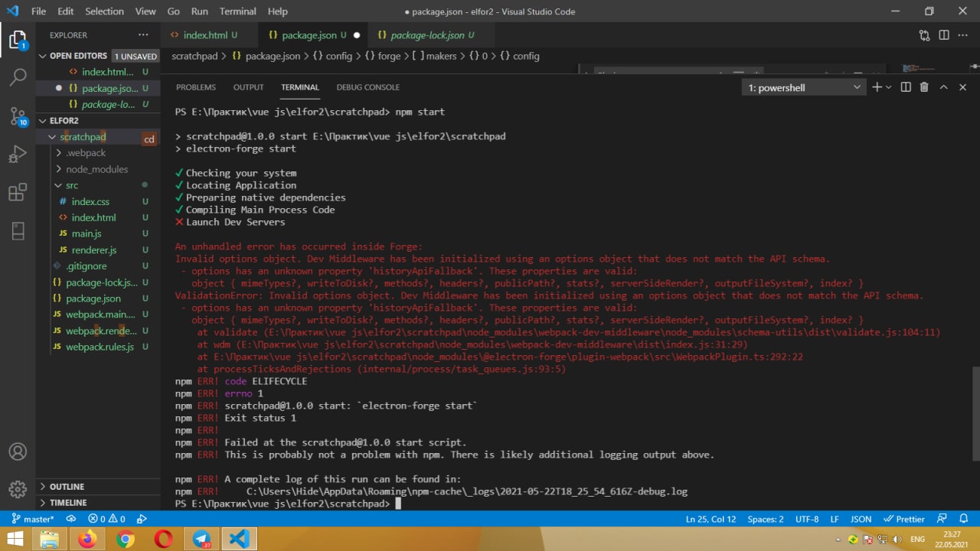Collapse the src folder
The image size is (980, 551).
72,185
